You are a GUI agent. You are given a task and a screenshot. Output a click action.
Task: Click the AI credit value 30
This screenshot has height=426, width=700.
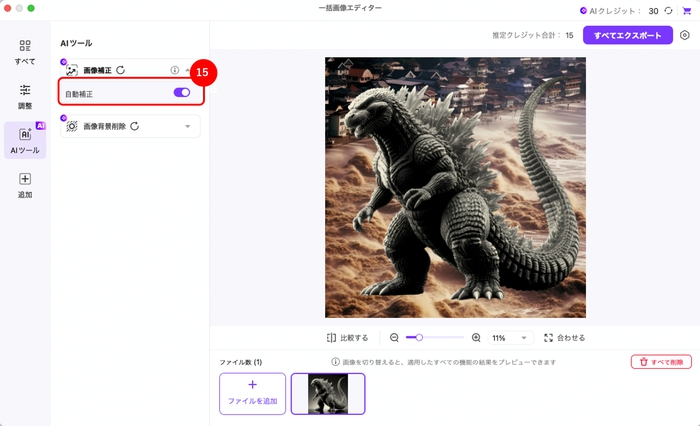point(653,11)
